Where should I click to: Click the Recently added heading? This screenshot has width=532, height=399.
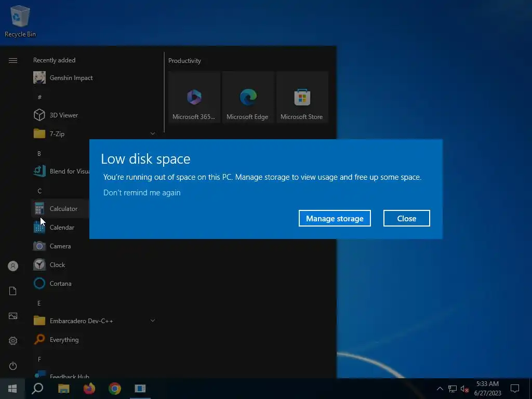54,60
